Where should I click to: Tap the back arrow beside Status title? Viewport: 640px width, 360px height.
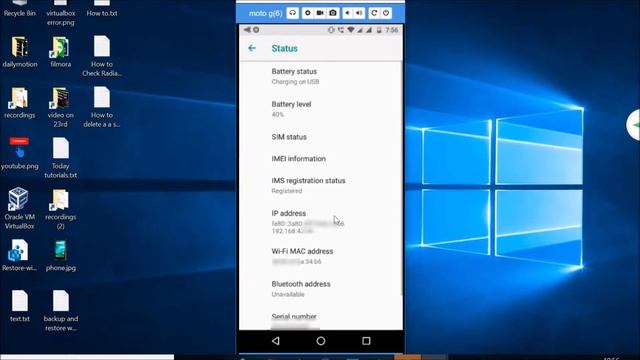point(252,48)
